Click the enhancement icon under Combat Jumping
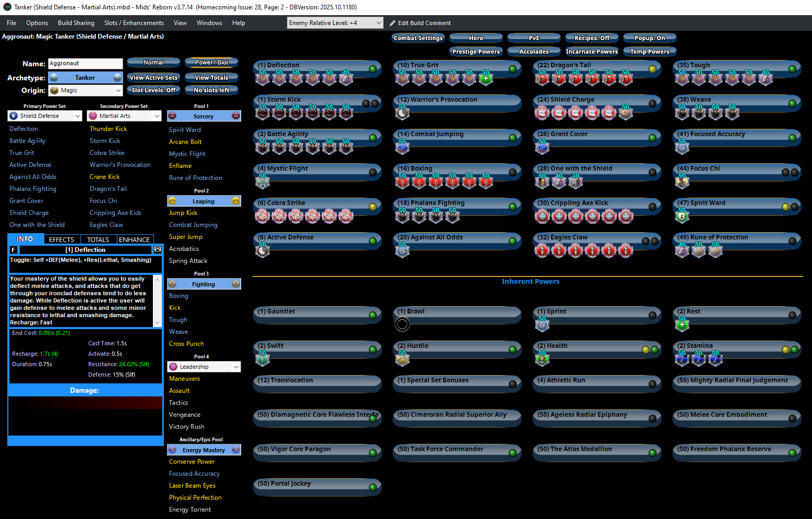812x519 pixels. tap(402, 147)
